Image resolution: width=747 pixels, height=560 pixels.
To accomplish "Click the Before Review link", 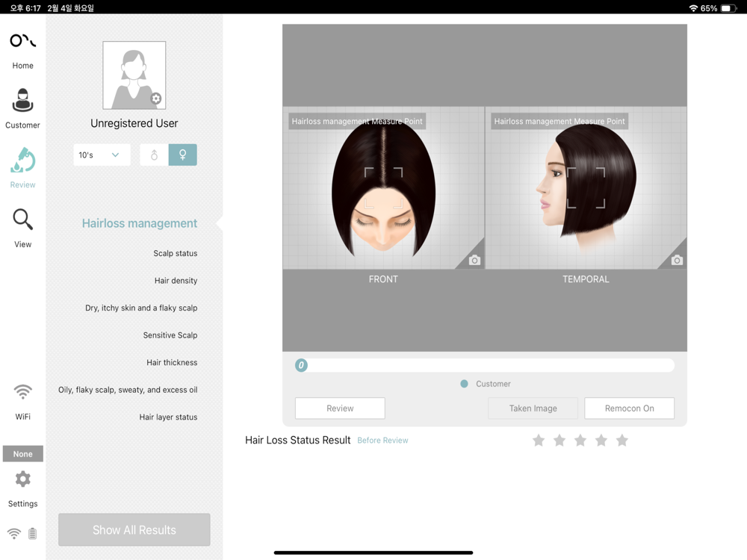I will (382, 441).
